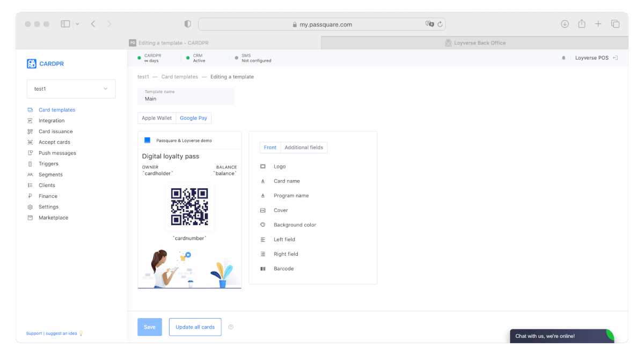
Task: Open the Additional fields tab
Action: pos(304,147)
